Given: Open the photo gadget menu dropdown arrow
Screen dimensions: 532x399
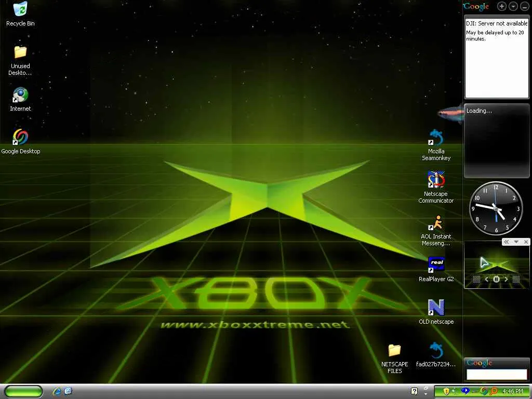Looking at the screenshot, I should click(x=516, y=242).
